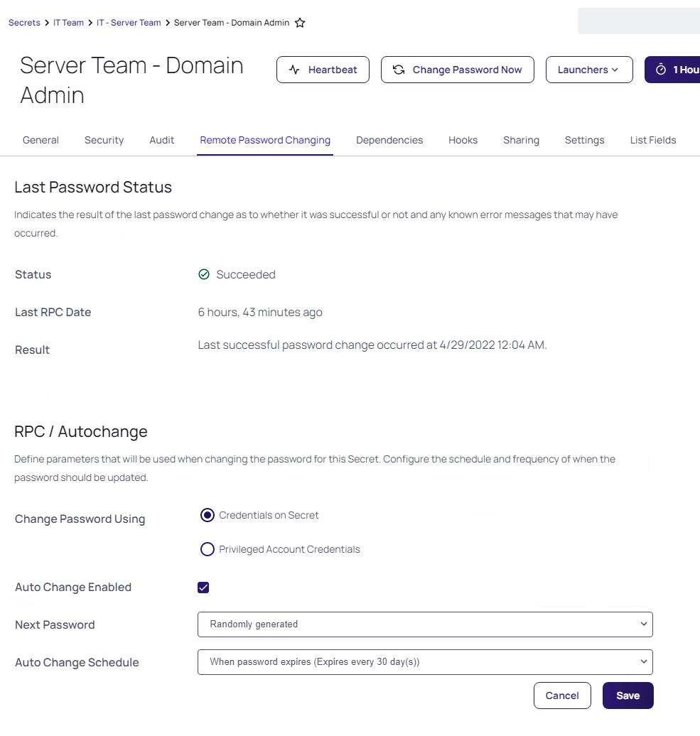700x736 pixels.
Task: Click the chevron arrow on the Launchers button
Action: click(615, 70)
